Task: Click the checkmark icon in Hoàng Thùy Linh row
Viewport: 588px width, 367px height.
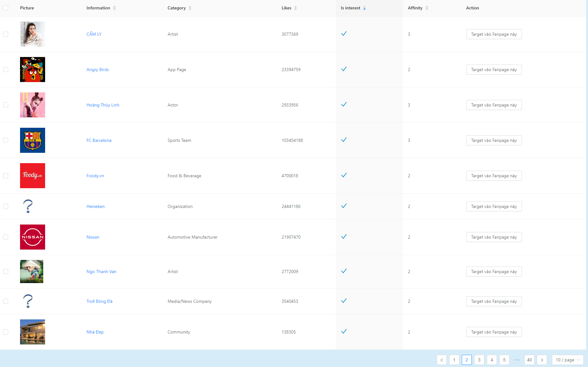Action: [344, 105]
